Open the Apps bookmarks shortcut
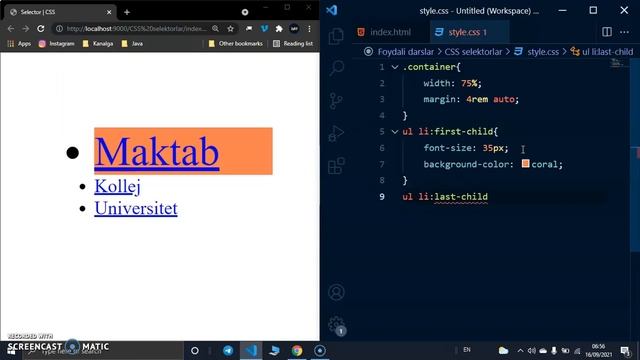640x360 pixels. tap(19, 44)
